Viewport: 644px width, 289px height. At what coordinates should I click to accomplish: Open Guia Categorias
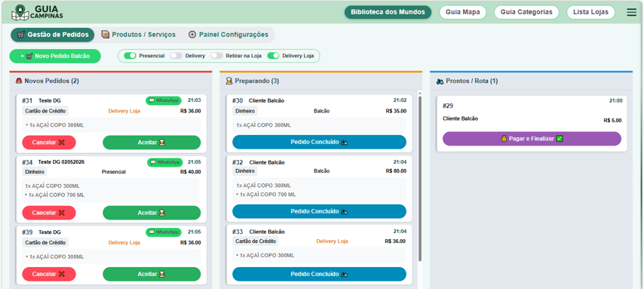point(526,12)
